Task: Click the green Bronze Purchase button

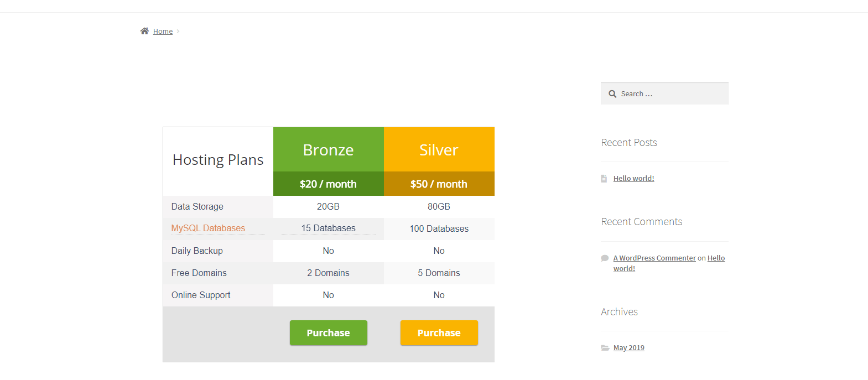Action: click(329, 333)
